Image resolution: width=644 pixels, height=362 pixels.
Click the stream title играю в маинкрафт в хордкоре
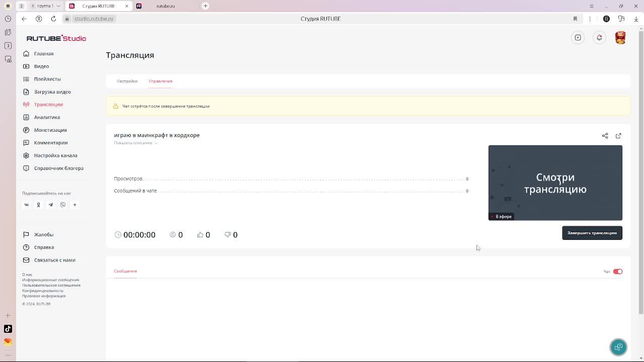(156, 135)
